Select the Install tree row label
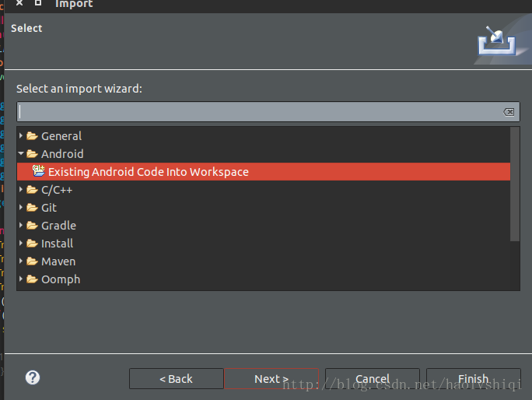 coord(57,244)
